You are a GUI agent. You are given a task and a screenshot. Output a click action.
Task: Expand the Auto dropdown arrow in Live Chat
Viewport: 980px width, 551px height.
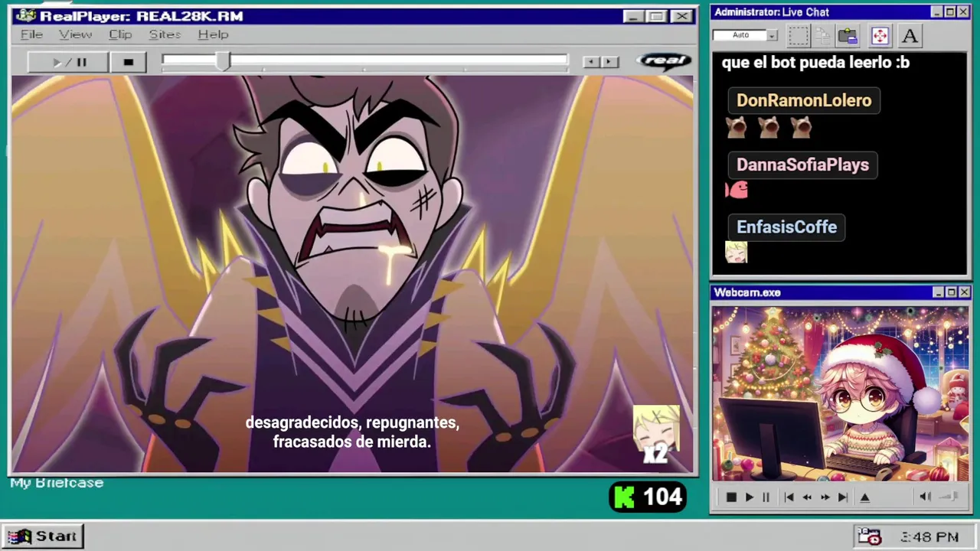click(773, 35)
